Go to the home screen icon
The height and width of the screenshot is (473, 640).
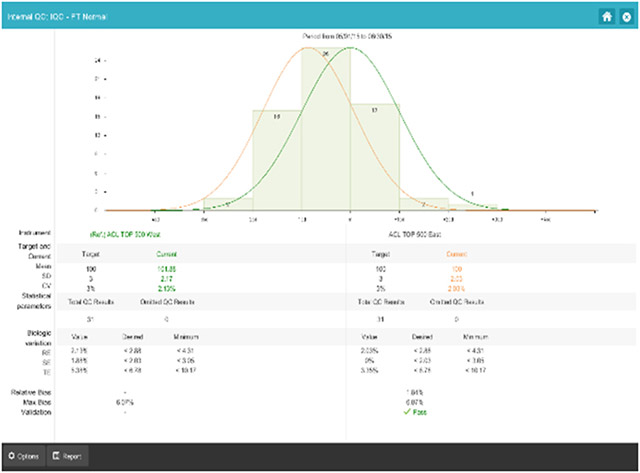click(x=607, y=17)
